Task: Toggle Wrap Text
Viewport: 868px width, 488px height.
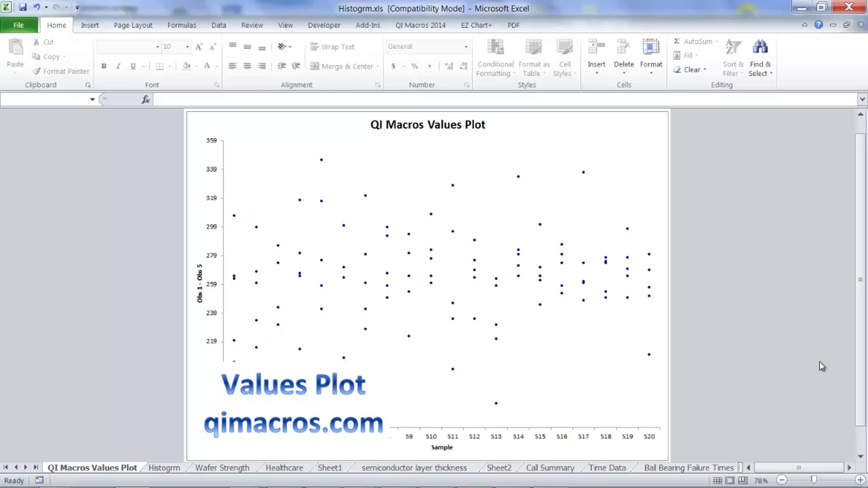Action: pyautogui.click(x=332, y=47)
